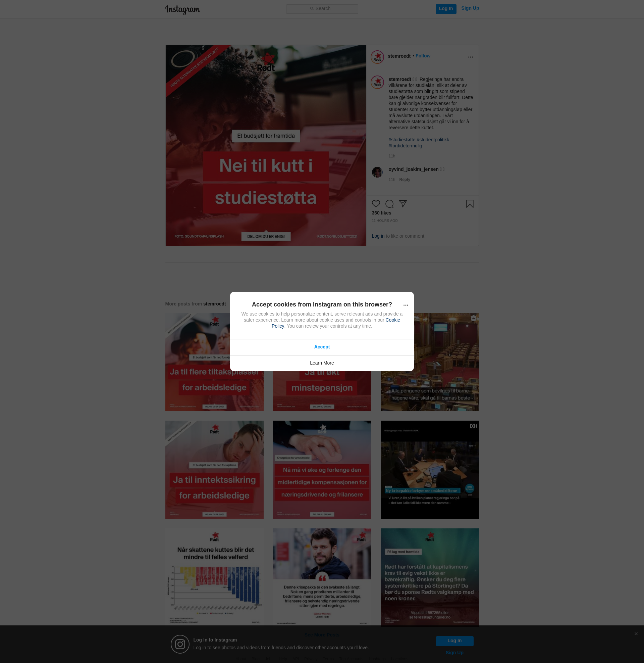
Task: Open the 'Ja til inntektssikring' post thumbnail
Action: coord(214,469)
